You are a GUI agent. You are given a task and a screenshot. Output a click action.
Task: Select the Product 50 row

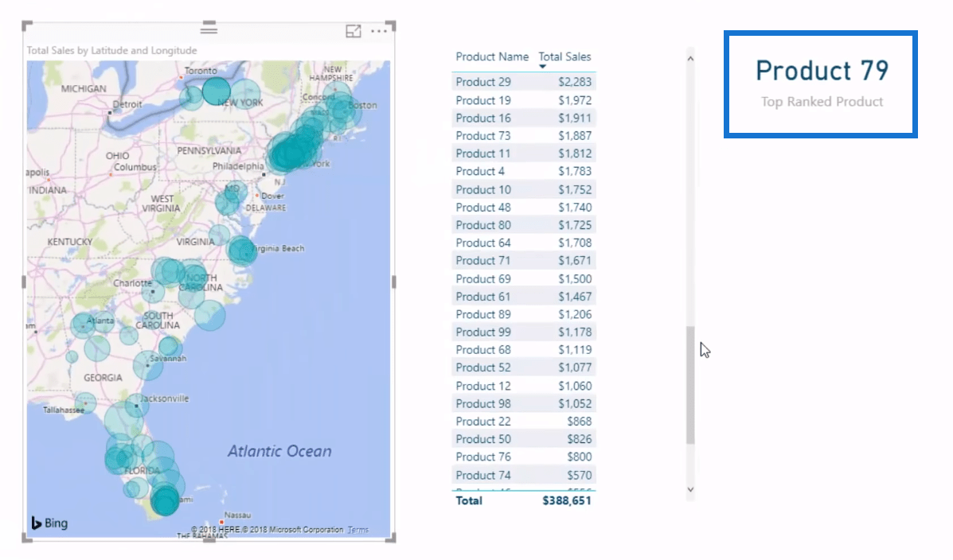coord(523,438)
